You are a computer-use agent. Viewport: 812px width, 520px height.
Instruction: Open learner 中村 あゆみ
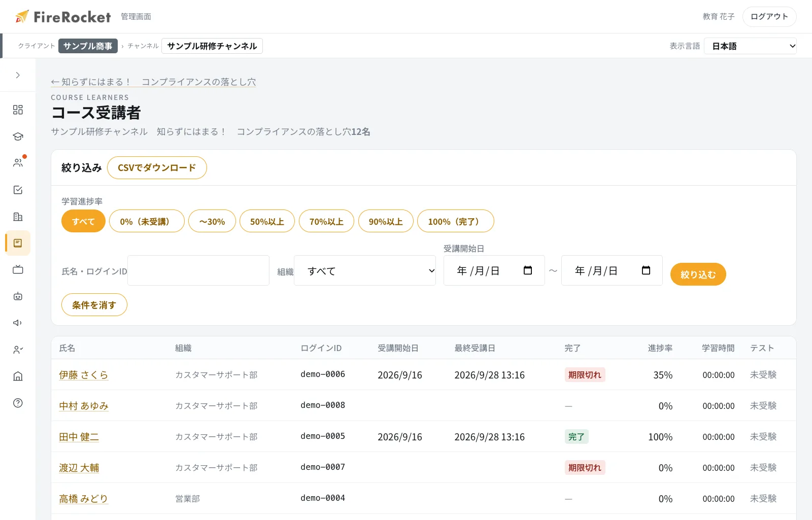[x=84, y=406]
